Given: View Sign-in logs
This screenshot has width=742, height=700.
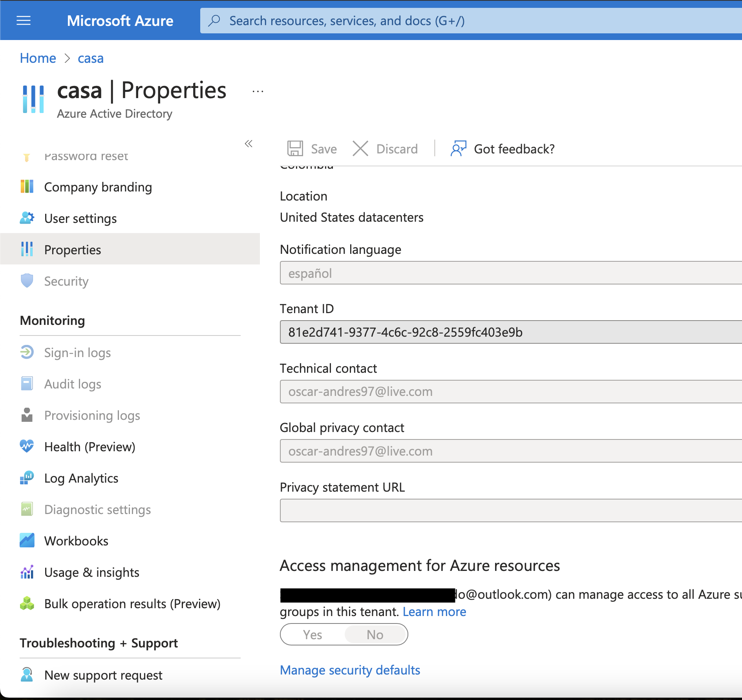Looking at the screenshot, I should 77,352.
